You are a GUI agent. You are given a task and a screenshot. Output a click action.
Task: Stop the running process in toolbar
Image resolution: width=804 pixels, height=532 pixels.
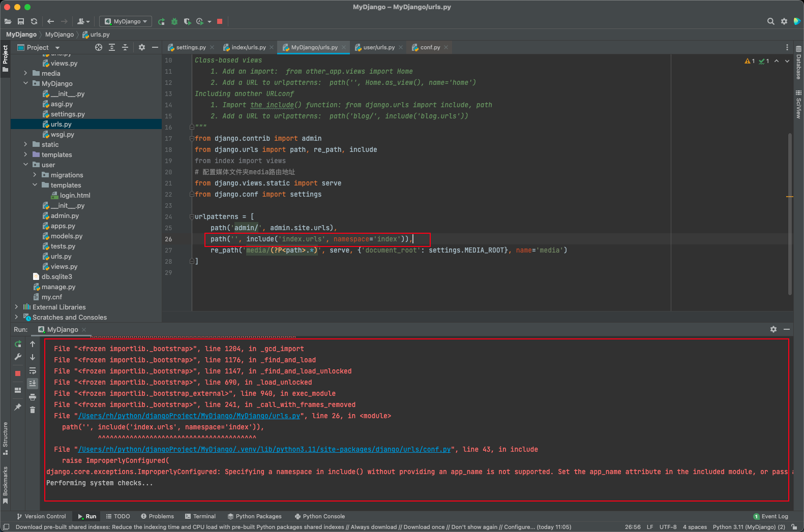click(220, 21)
